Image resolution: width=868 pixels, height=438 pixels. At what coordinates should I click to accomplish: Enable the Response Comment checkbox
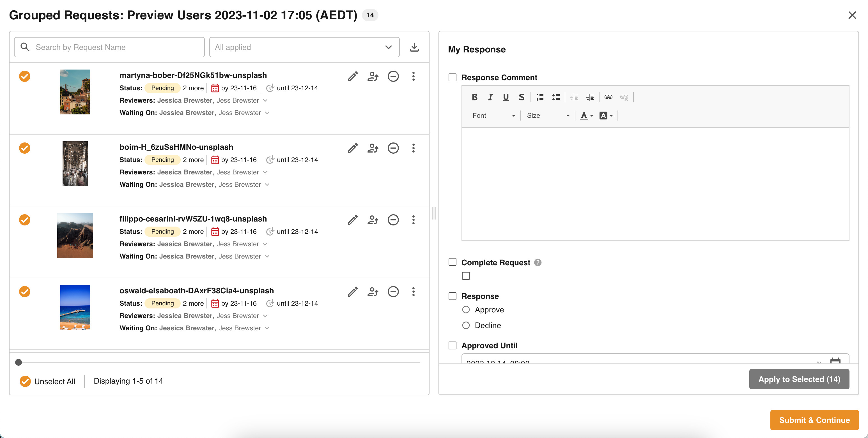(x=453, y=77)
